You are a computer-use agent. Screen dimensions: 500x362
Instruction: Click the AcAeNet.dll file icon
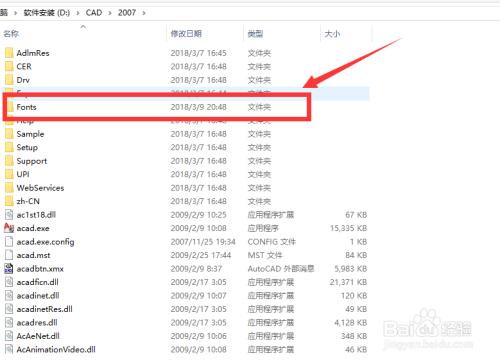pyautogui.click(x=9, y=336)
